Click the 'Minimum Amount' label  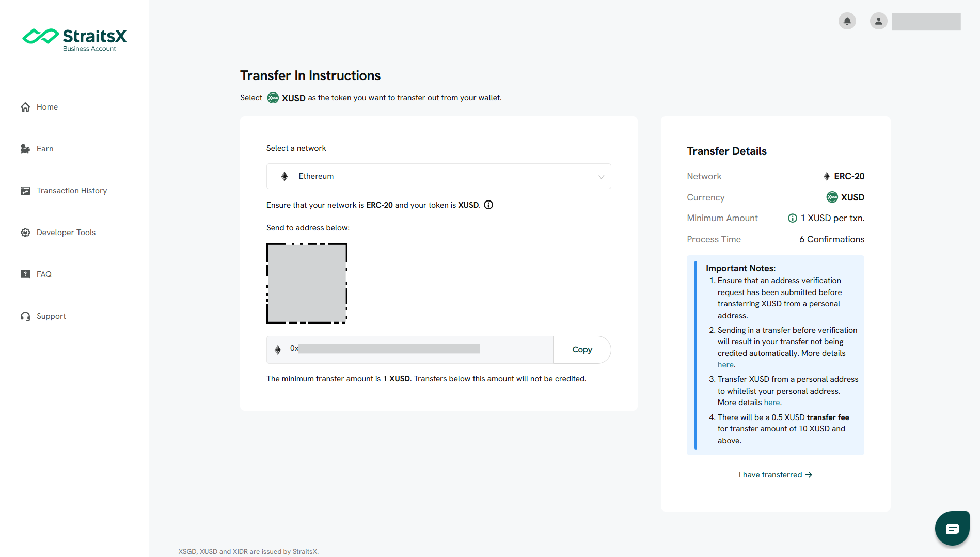pyautogui.click(x=722, y=218)
